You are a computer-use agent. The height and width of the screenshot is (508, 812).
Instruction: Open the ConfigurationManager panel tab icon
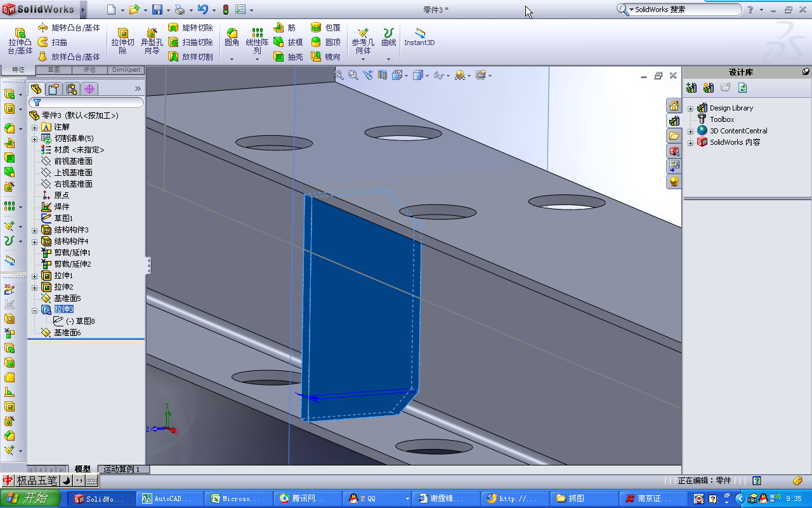point(72,89)
